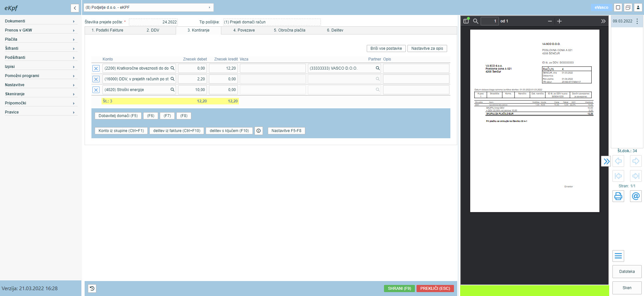Expand the Plačila menu
This screenshot has width=644, height=296.
(41, 39)
